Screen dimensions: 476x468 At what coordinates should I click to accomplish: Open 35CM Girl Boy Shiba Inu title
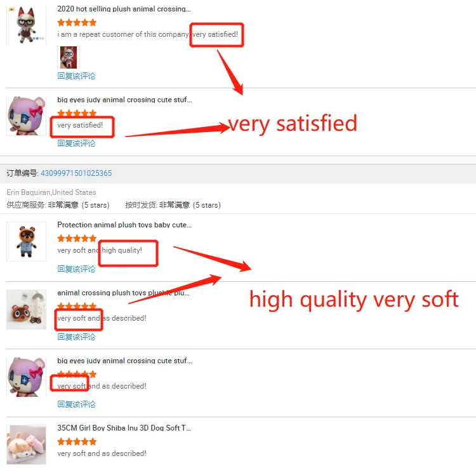pyautogui.click(x=124, y=428)
